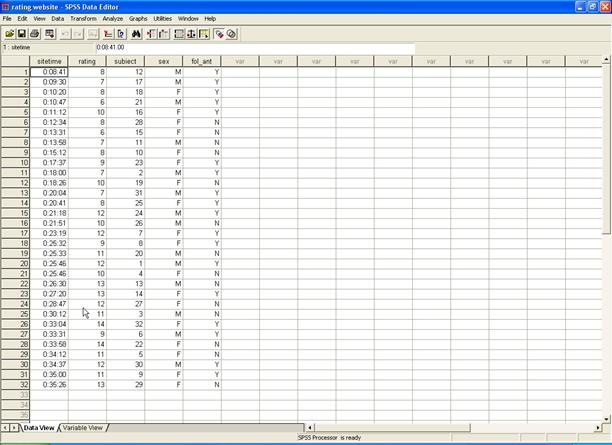Select the sitetime column header
Image resolution: width=612 pixels, height=445 pixels.
[49, 61]
